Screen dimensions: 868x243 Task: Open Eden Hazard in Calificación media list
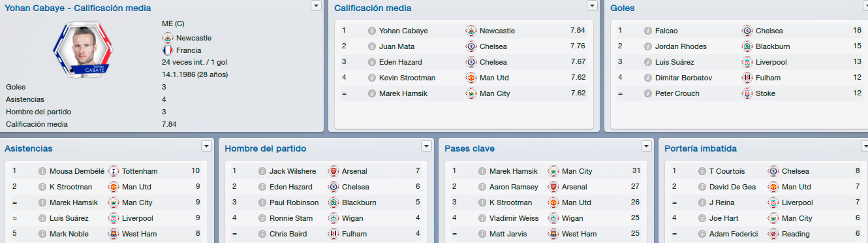coord(400,62)
